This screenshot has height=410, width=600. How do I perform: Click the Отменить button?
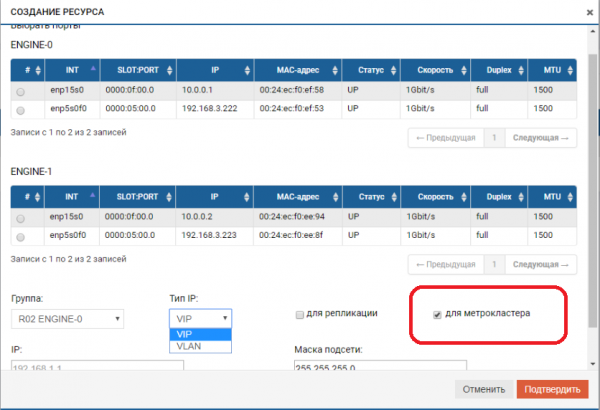point(484,389)
